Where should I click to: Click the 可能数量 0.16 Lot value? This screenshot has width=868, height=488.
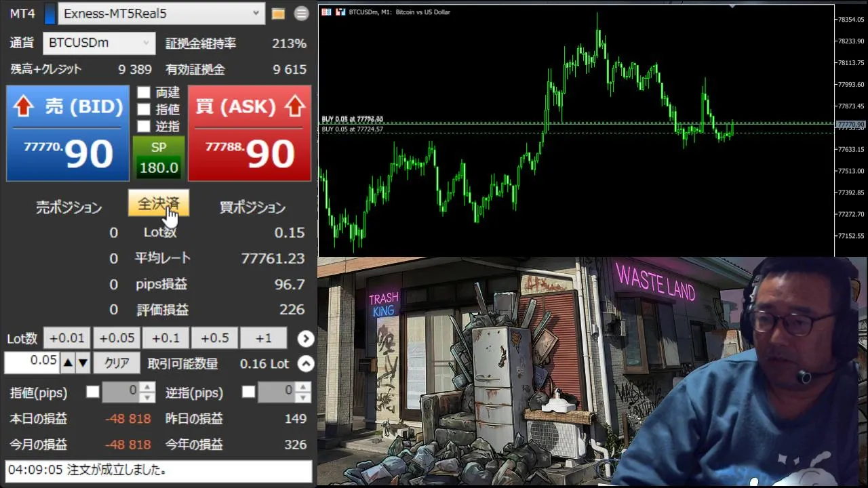264,364
